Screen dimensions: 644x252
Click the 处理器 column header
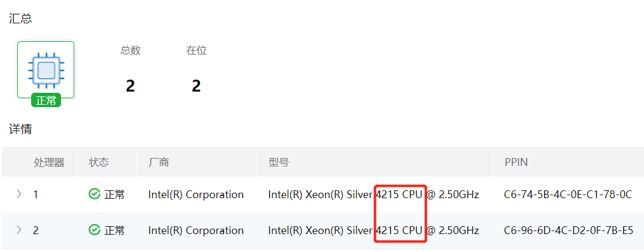coord(48,162)
